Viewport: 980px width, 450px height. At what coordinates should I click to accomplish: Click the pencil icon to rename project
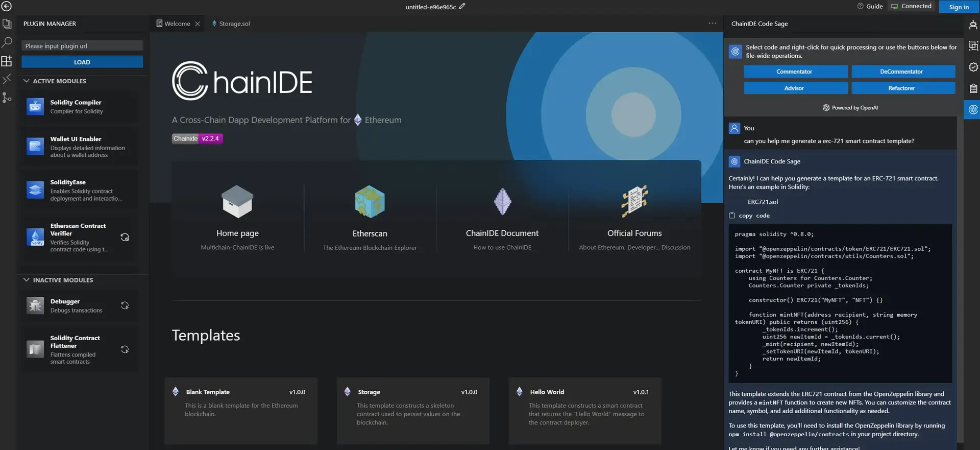[x=462, y=7]
